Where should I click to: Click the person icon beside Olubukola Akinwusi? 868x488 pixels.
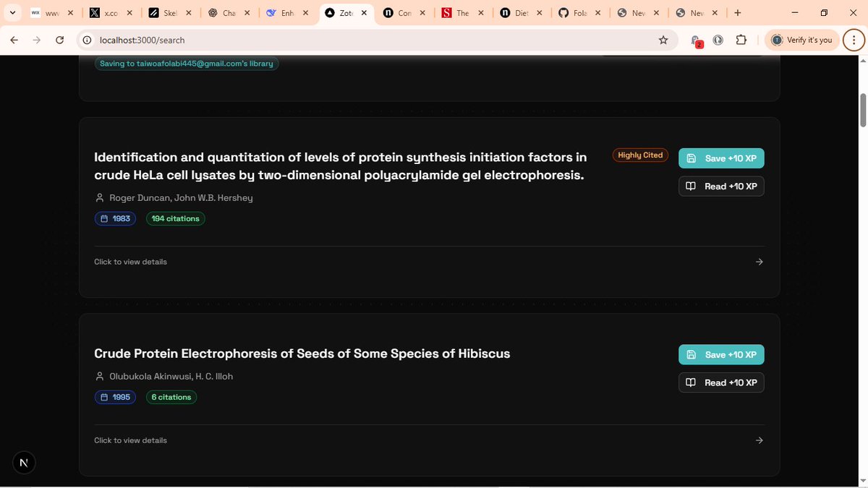[100, 376]
